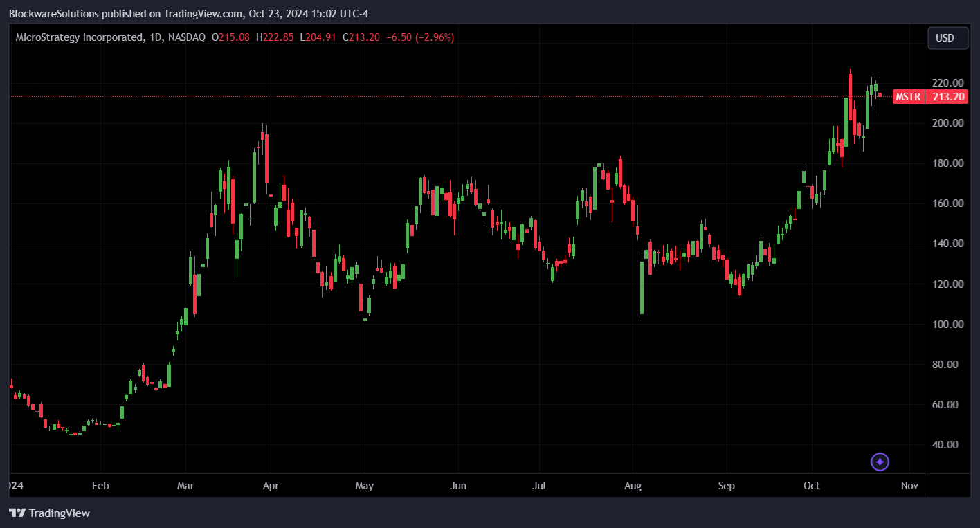Click the C213.20 close value

(x=361, y=37)
